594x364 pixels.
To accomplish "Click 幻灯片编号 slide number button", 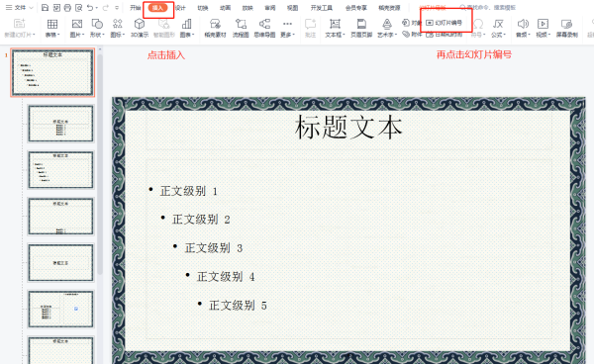I will coord(444,23).
